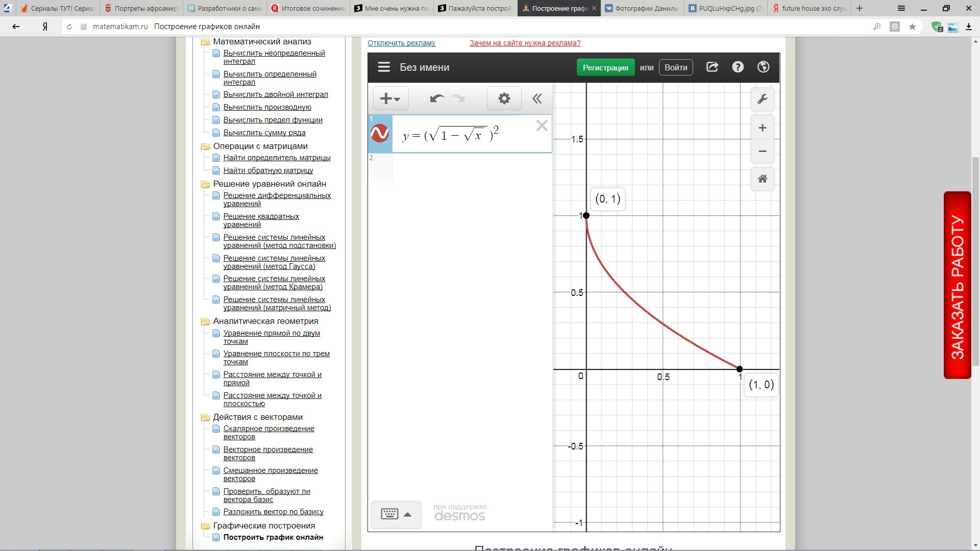This screenshot has width=980, height=551.
Task: Close the Построение графиков tab
Action: click(x=594, y=8)
